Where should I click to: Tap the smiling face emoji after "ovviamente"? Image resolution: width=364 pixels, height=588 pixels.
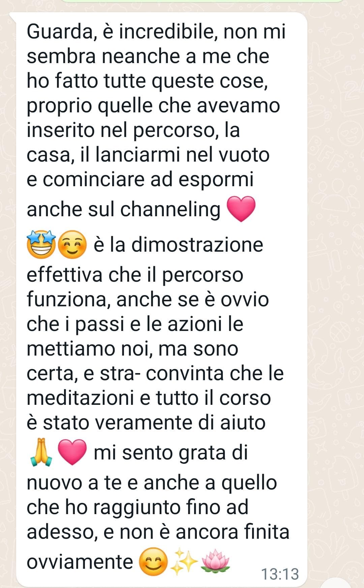tap(153, 562)
